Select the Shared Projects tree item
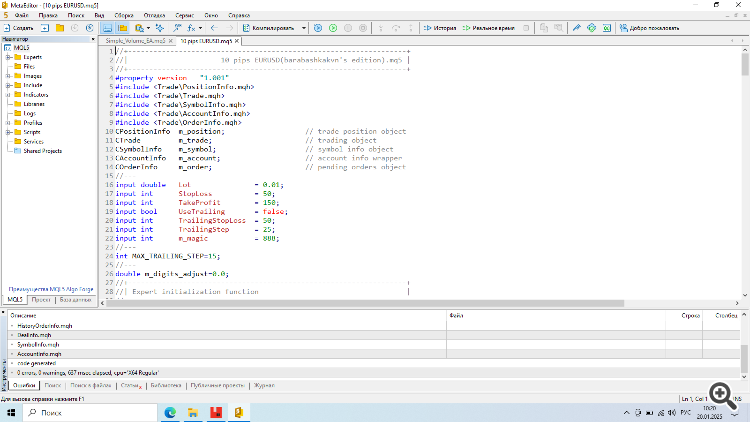The width and height of the screenshot is (750, 422). click(41, 151)
